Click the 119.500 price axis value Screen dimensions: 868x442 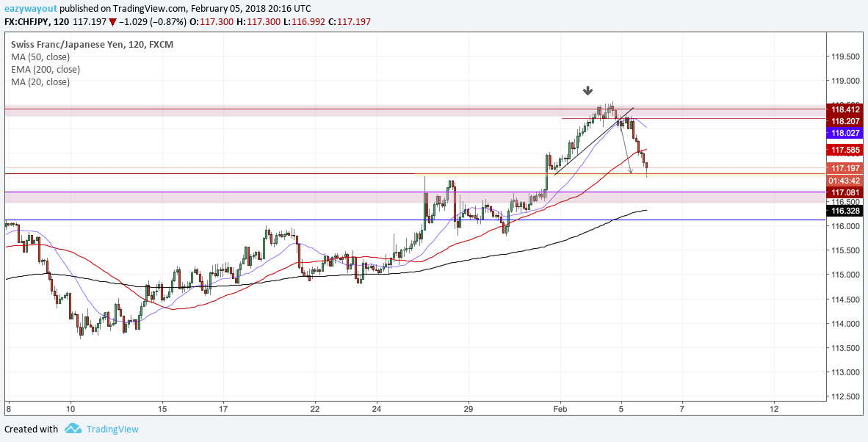847,57
